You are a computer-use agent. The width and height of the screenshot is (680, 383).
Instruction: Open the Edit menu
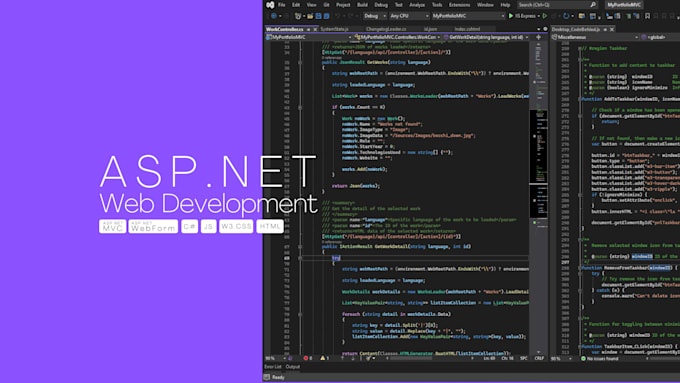click(x=296, y=5)
